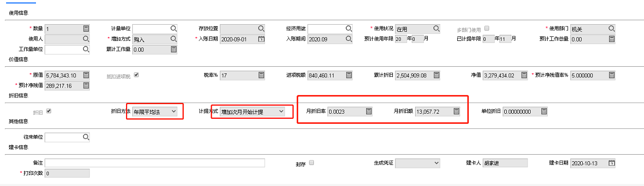Toggle the 抵扣进项税 checkbox
This screenshot has height=186, width=644.
point(136,75)
